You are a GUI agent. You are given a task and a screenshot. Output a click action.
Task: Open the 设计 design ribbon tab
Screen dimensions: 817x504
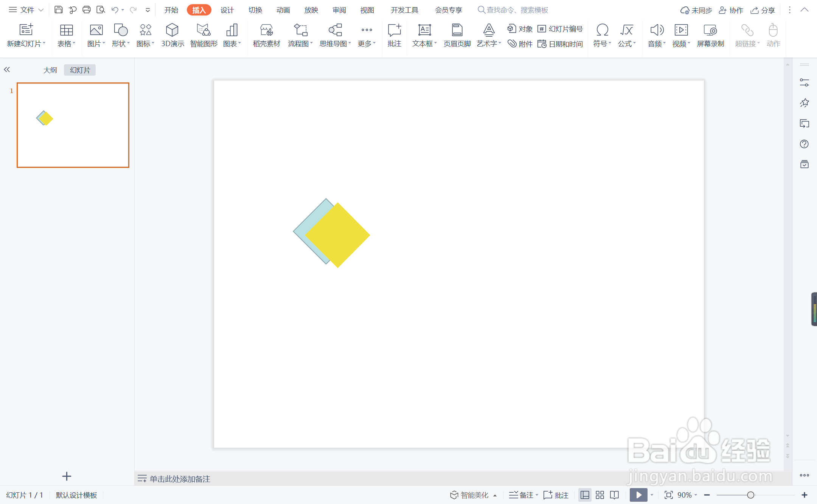point(227,10)
